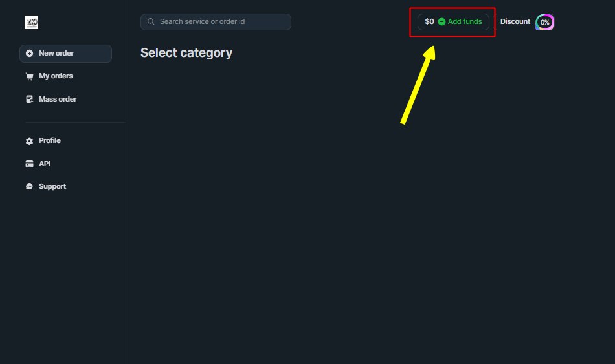Focus the Search service or order id field
This screenshot has height=364, width=615.
[x=220, y=22]
